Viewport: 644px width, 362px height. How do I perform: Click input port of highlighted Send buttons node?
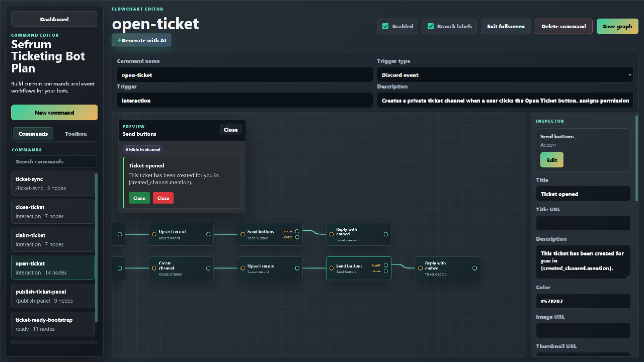[331, 268]
